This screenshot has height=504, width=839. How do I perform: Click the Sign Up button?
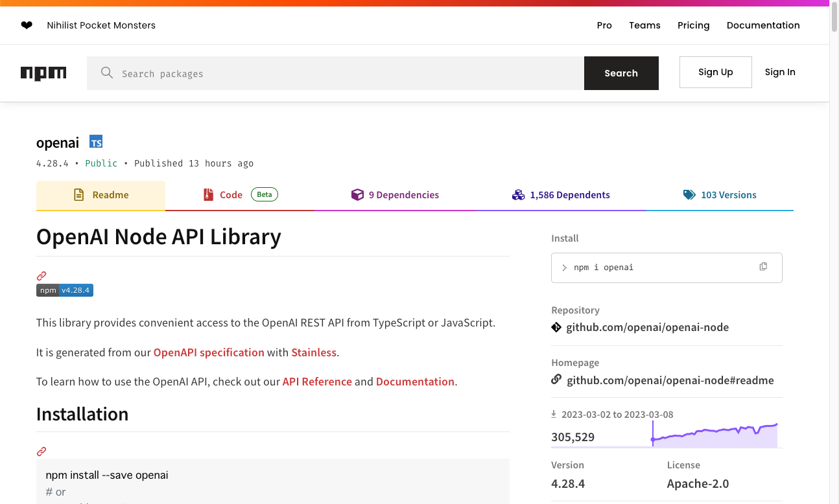tap(716, 72)
